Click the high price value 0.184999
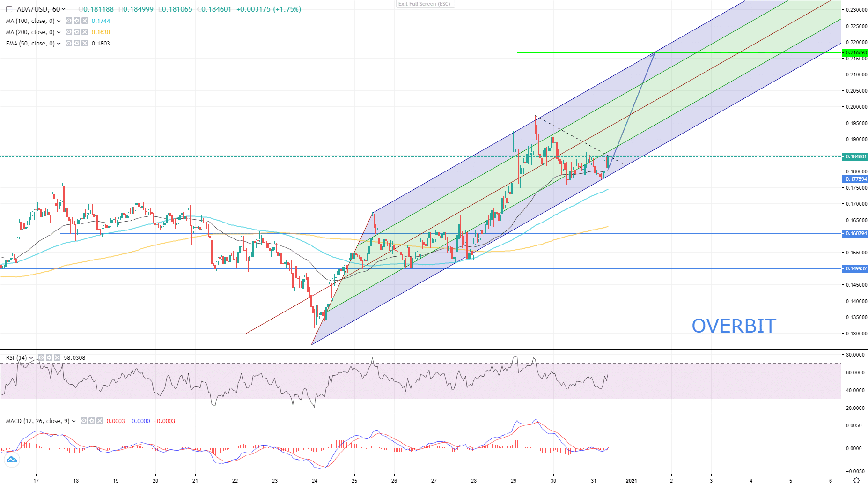The width and height of the screenshot is (868, 483). pos(138,9)
